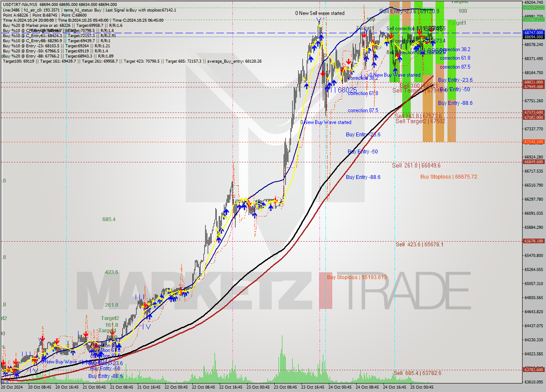This screenshot has width=546, height=392.
Task: Select the 63610.095 price axis value
Action: [x=534, y=382]
